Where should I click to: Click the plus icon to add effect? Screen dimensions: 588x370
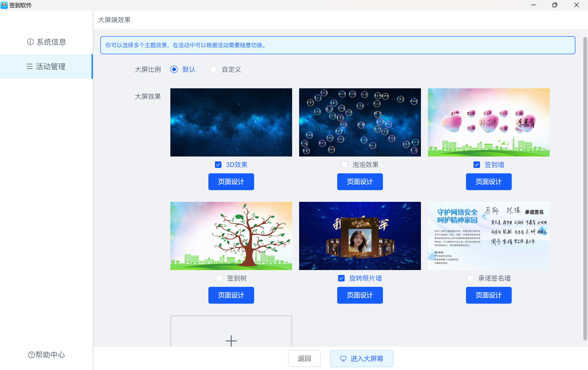click(x=231, y=340)
